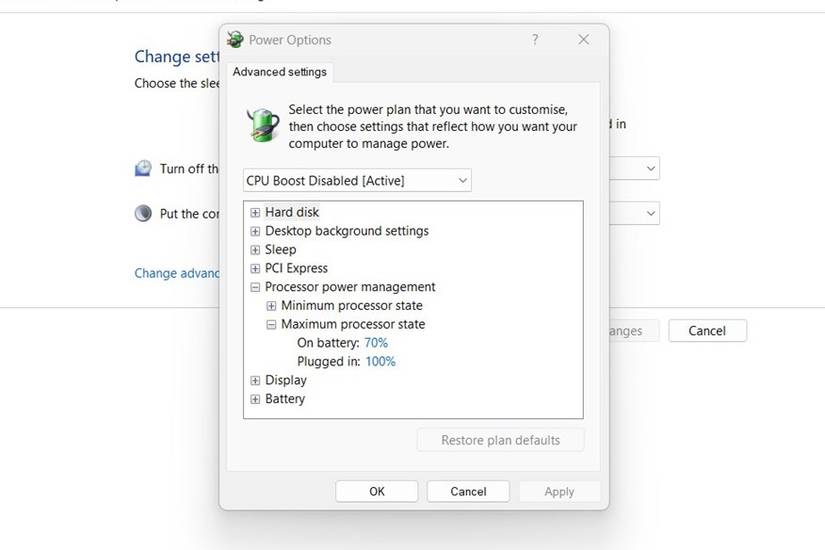The height and width of the screenshot is (550, 825).
Task: Click the moon sleep icon beside Put the computer
Action: point(143,213)
